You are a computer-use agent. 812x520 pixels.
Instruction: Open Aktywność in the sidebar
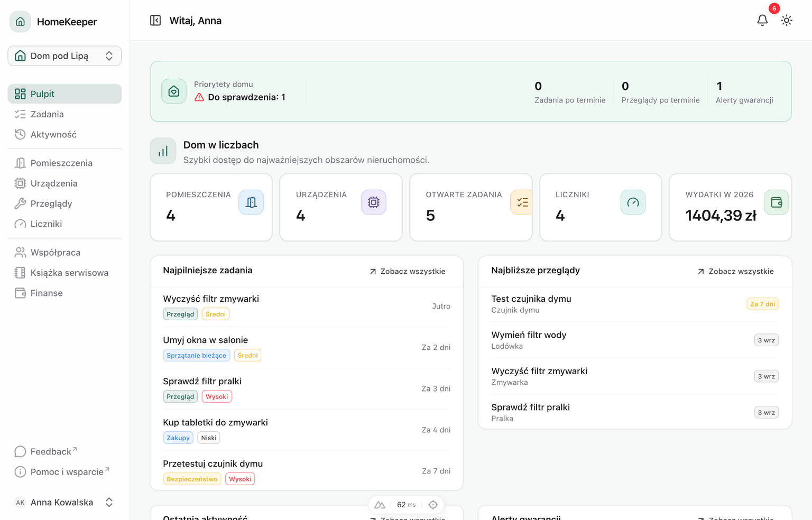(64, 135)
